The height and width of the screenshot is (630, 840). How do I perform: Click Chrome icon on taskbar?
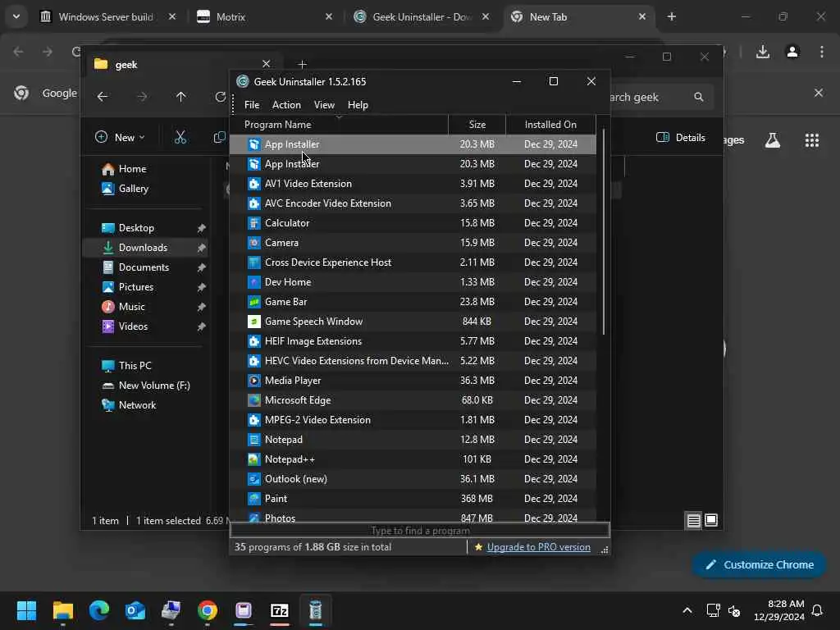tap(208, 610)
